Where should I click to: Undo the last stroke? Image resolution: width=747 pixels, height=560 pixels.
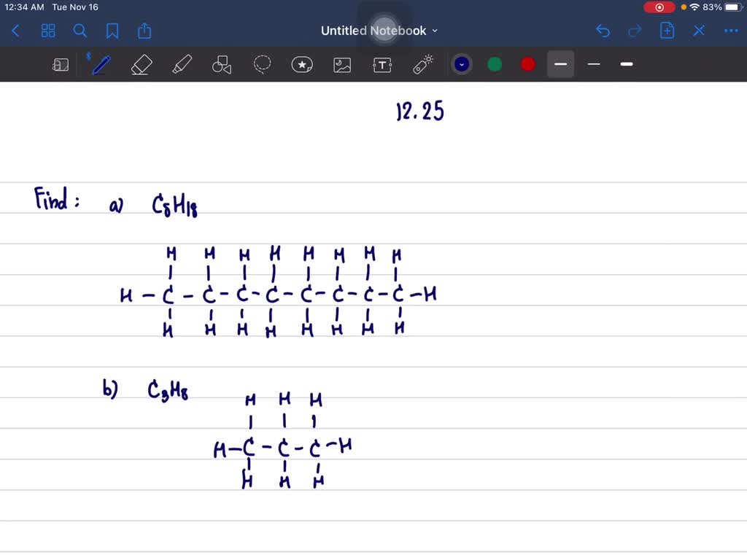pyautogui.click(x=603, y=30)
